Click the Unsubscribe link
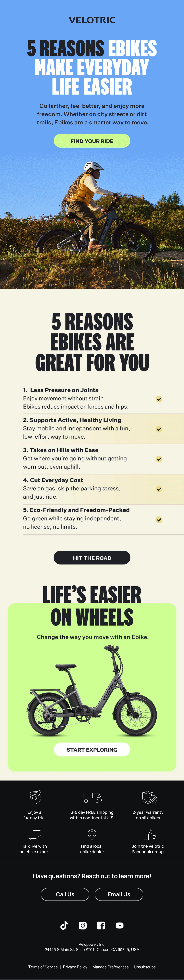The height and width of the screenshot is (980, 184). tap(145, 967)
